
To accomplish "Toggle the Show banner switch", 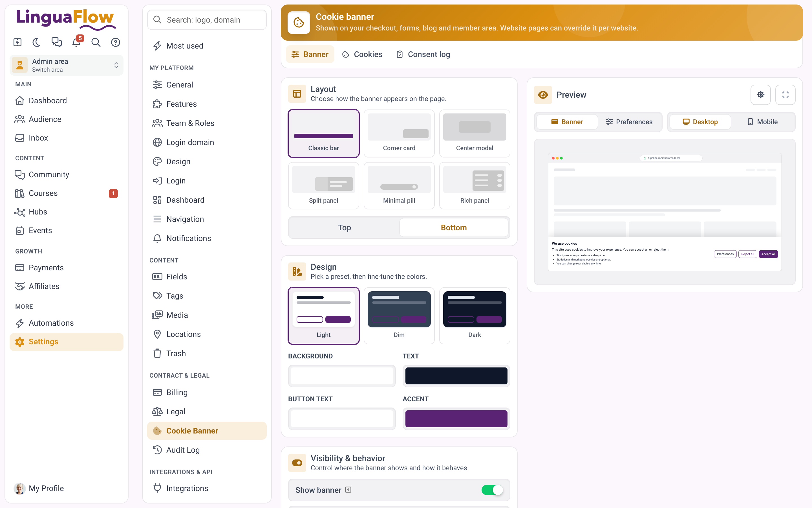I will tap(492, 490).
